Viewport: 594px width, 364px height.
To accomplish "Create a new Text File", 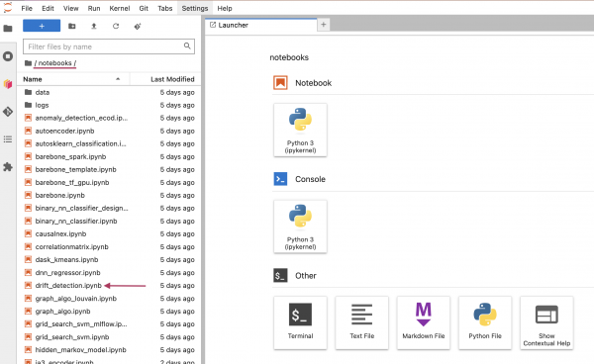I will point(361,322).
